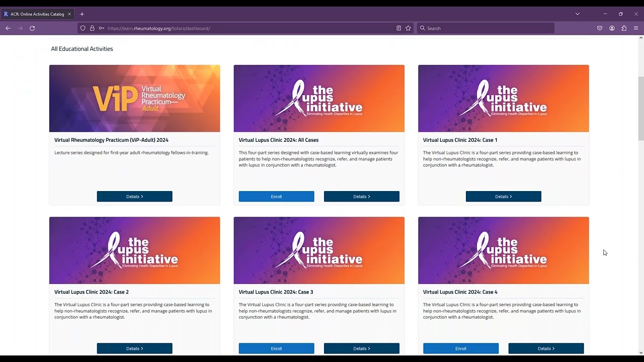Minimize the Firefox window
The image size is (644, 362).
605,14
